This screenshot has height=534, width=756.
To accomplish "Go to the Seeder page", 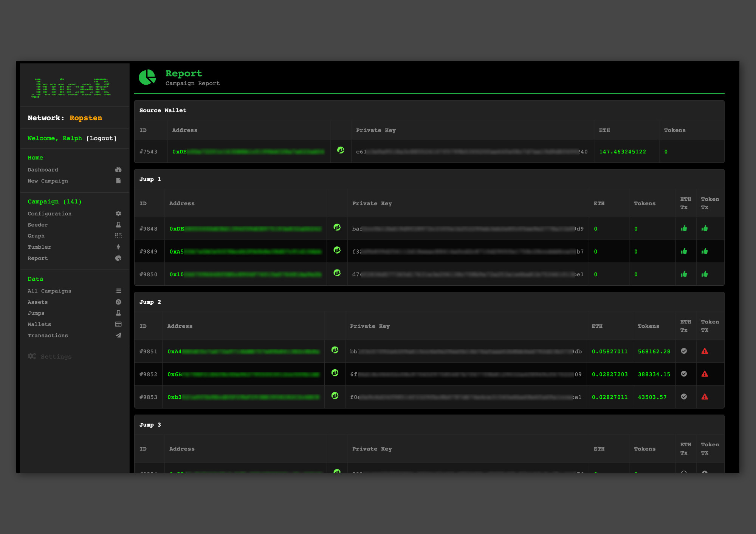I will point(38,225).
